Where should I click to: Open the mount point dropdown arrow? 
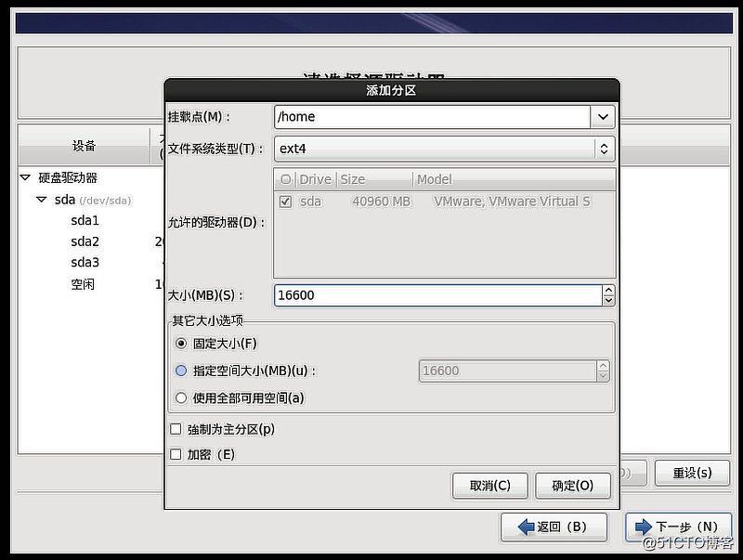[603, 117]
